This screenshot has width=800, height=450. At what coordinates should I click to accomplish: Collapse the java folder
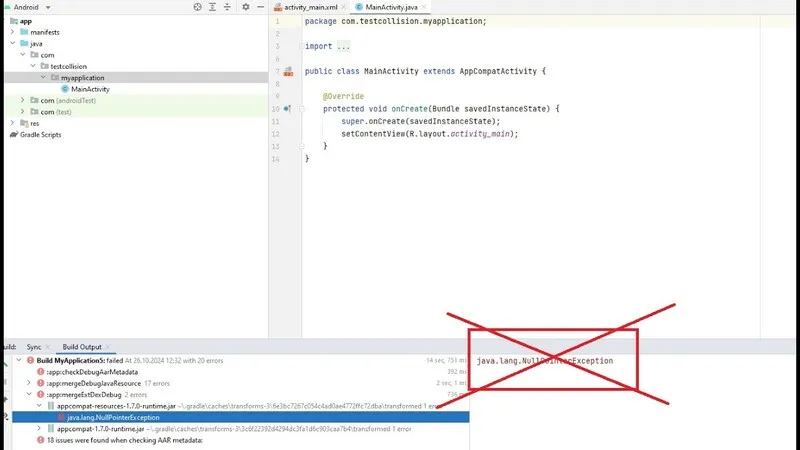pyautogui.click(x=11, y=44)
